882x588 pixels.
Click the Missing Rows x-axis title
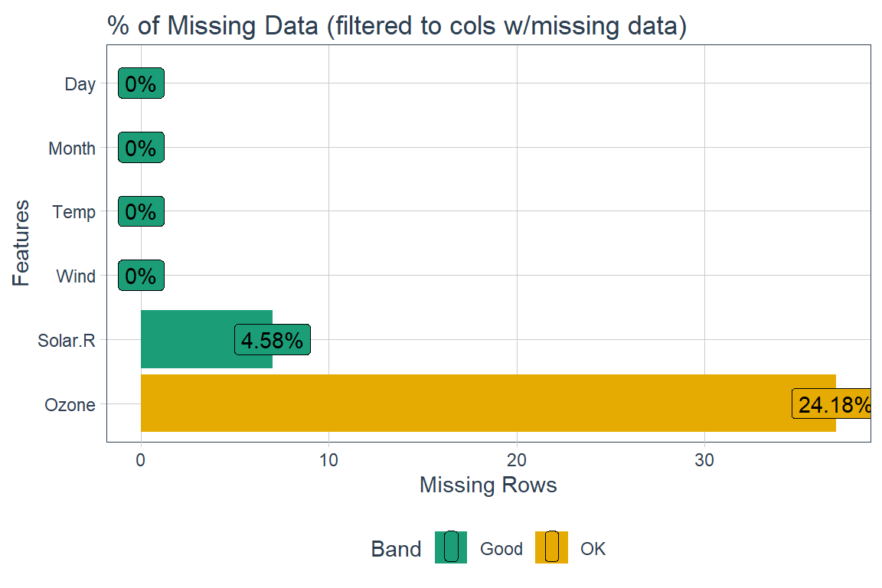tap(488, 485)
